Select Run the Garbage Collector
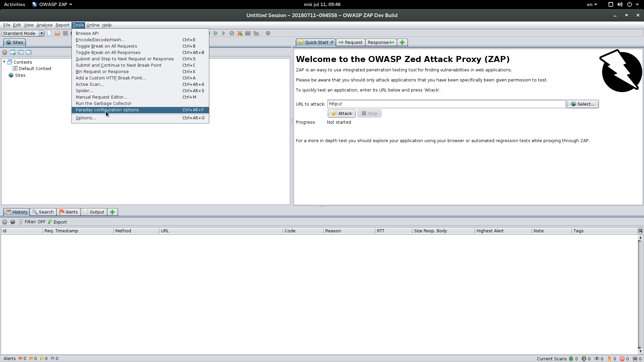644x362 pixels. (x=140, y=104)
